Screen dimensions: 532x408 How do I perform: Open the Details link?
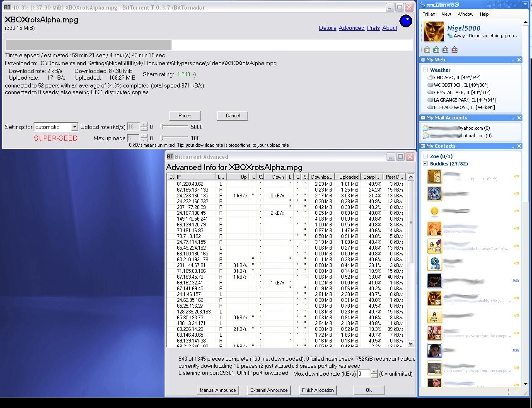(327, 28)
